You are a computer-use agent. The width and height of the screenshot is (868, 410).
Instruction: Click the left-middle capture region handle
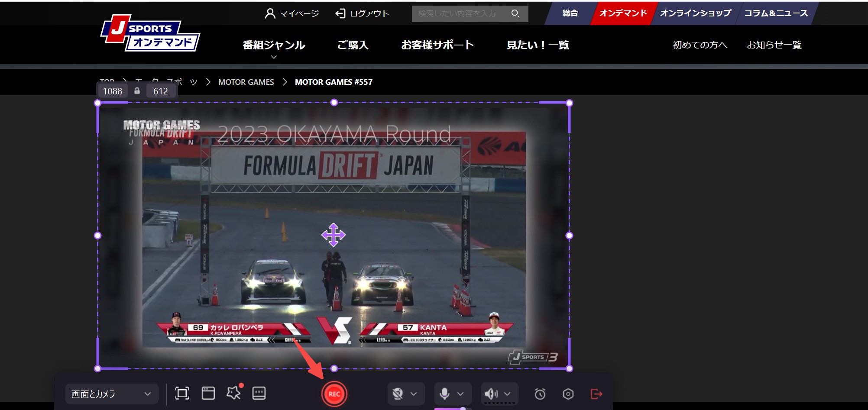pyautogui.click(x=98, y=236)
